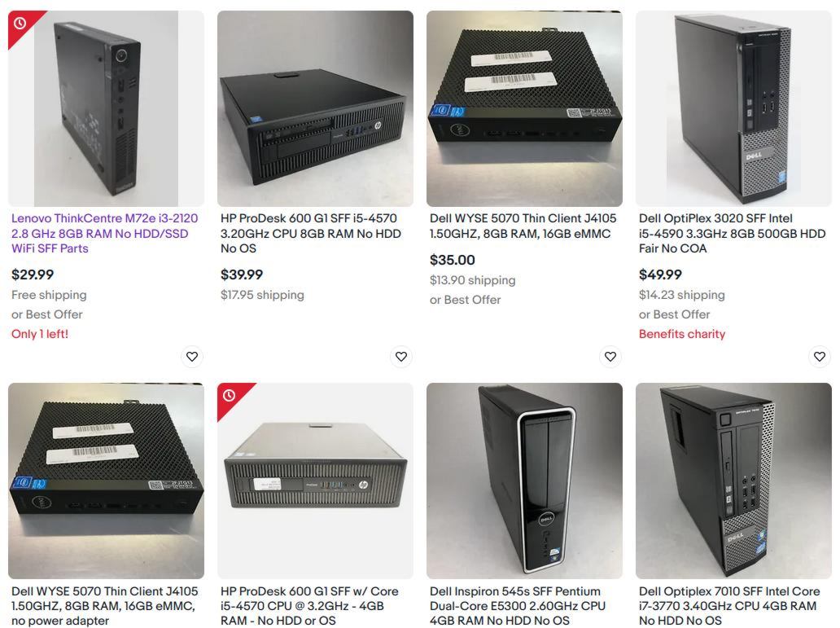The image size is (840, 628).
Task: Toggle watch heart on Dell WYSE $35.00 listing
Action: tap(610, 357)
